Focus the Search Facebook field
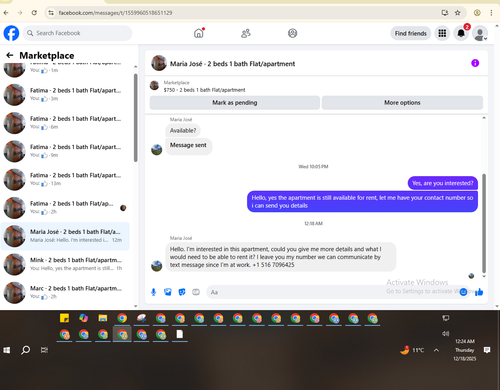The image size is (500, 390). pyautogui.click(x=77, y=33)
